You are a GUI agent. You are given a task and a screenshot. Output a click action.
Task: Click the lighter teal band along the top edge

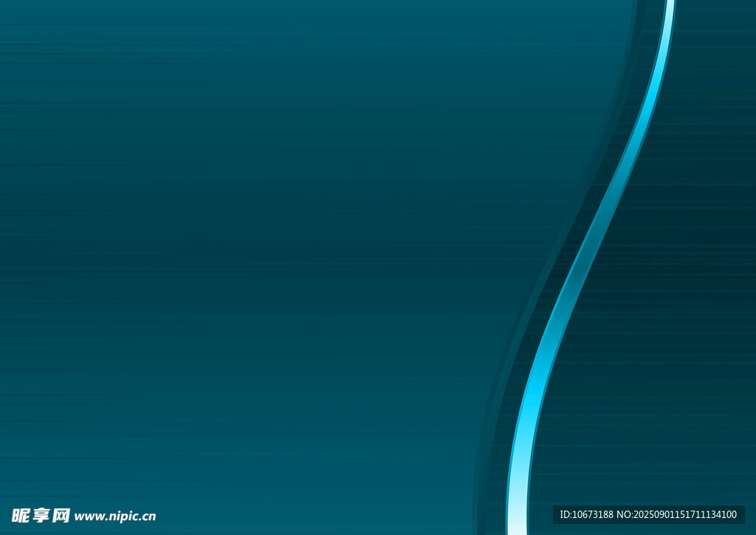coord(295,9)
